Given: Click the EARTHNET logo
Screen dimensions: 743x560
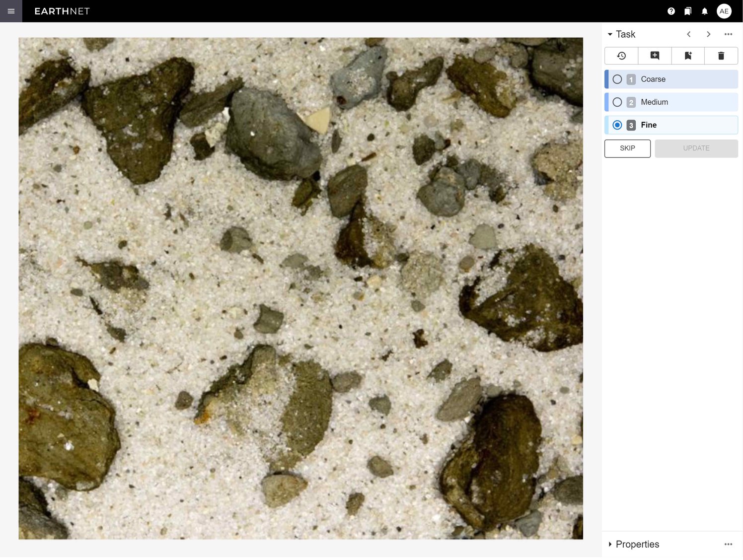Looking at the screenshot, I should tap(62, 11).
